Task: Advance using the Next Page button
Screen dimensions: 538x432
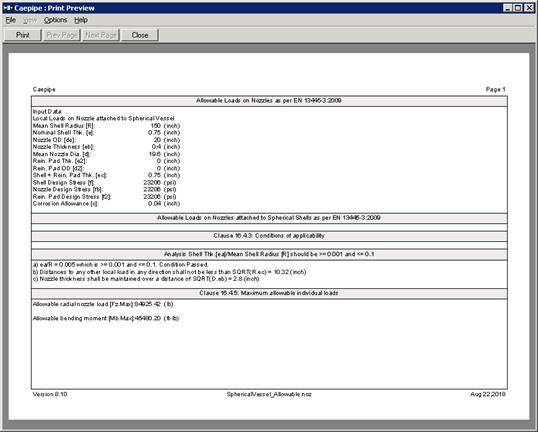Action: [x=101, y=35]
